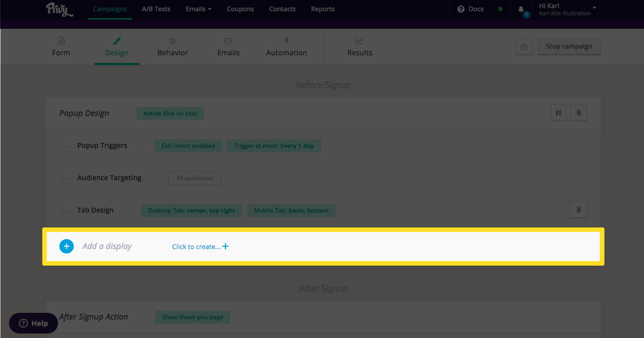Select the Exit-intent enabled tag
644x338 pixels.
pos(188,146)
